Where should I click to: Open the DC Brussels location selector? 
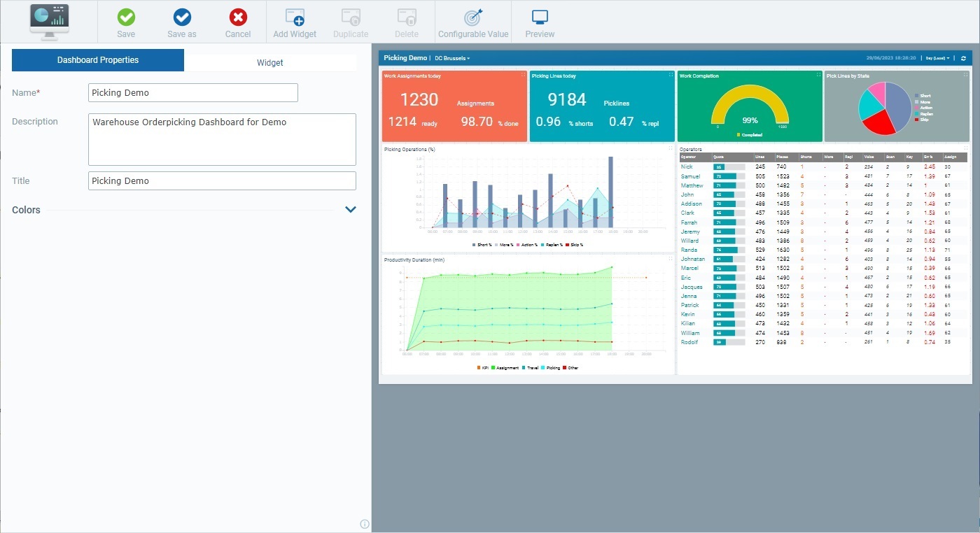click(x=451, y=59)
